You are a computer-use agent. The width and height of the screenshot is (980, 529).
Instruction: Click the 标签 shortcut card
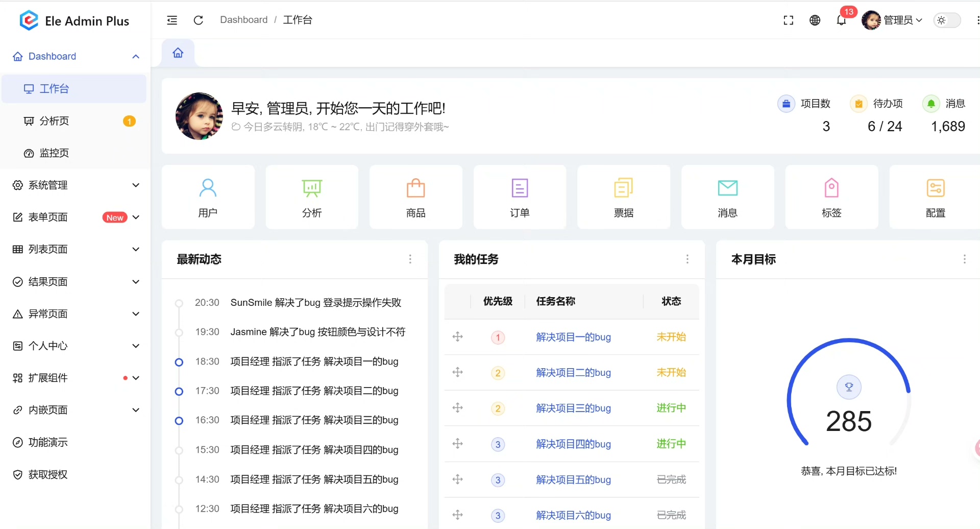pos(831,197)
